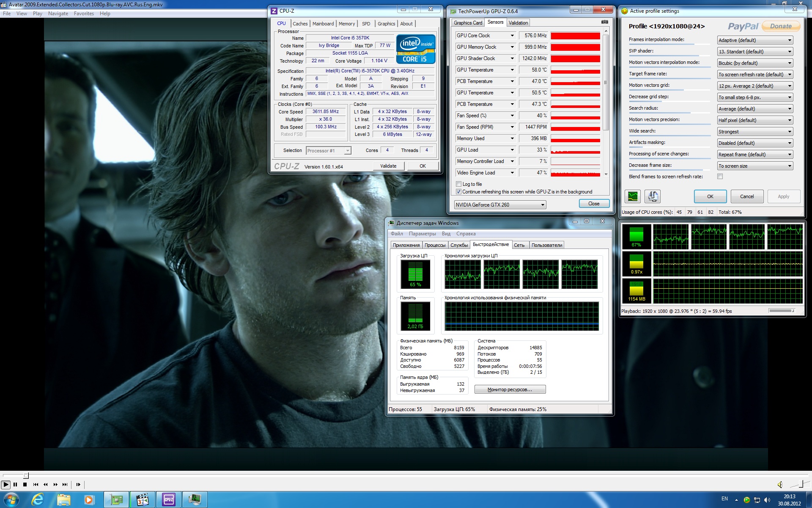This screenshot has width=812, height=508.
Task: Stop playback with the stop button
Action: pyautogui.click(x=25, y=484)
